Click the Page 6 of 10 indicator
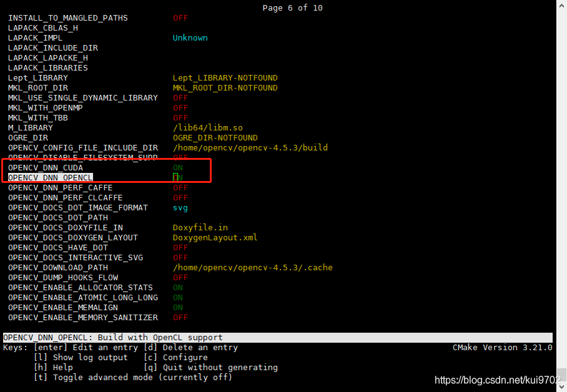This screenshot has height=392, width=567. coord(292,8)
